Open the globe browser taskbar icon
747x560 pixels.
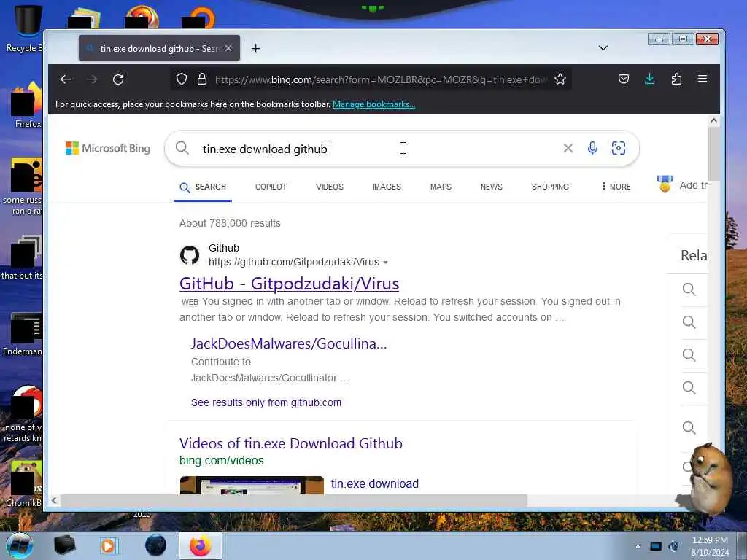(x=156, y=545)
